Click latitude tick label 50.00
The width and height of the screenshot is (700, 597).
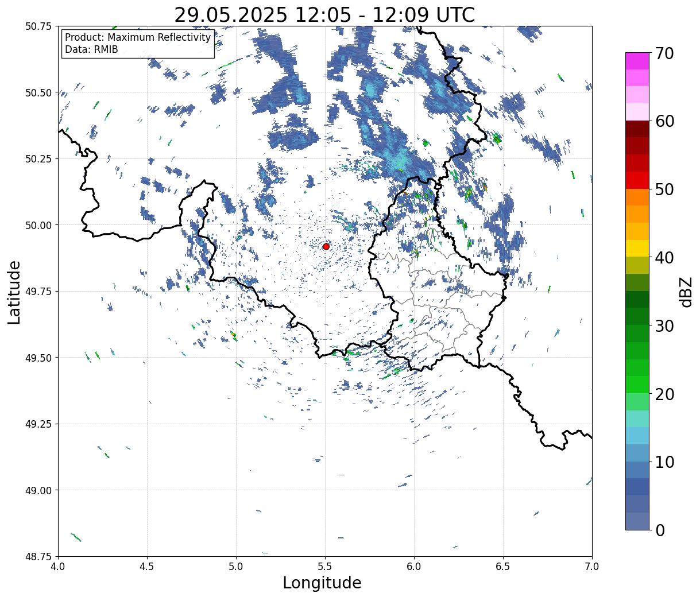point(38,225)
